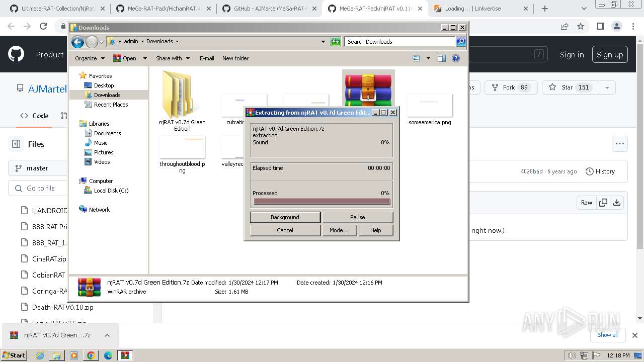Image resolution: width=644 pixels, height=362 pixels.
Task: Open Chrome profile avatar icon
Action: pos(617,27)
